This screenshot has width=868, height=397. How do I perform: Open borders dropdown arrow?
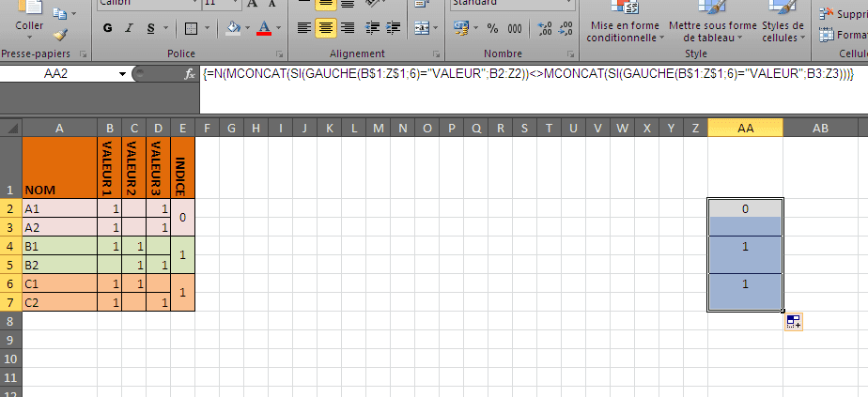(207, 28)
